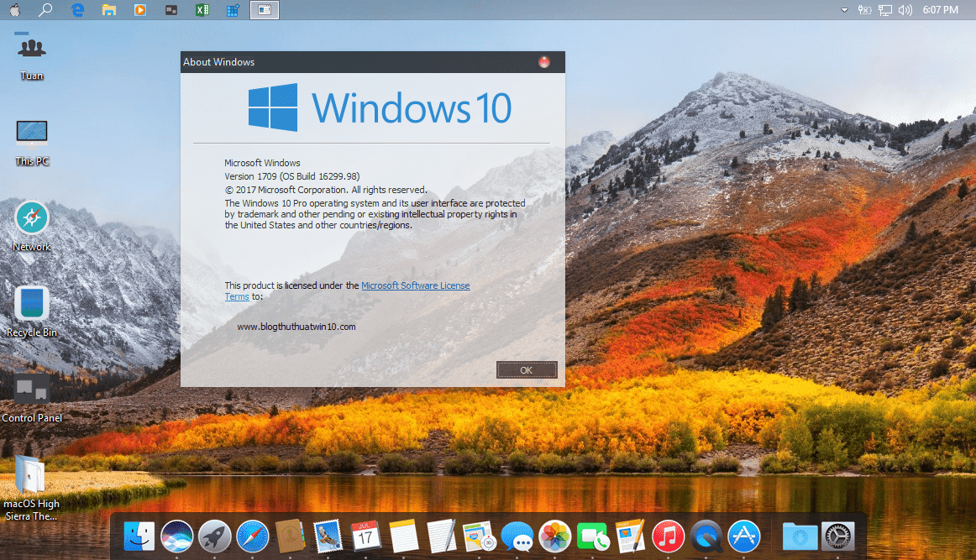Launch Siri from the dock

(176, 536)
